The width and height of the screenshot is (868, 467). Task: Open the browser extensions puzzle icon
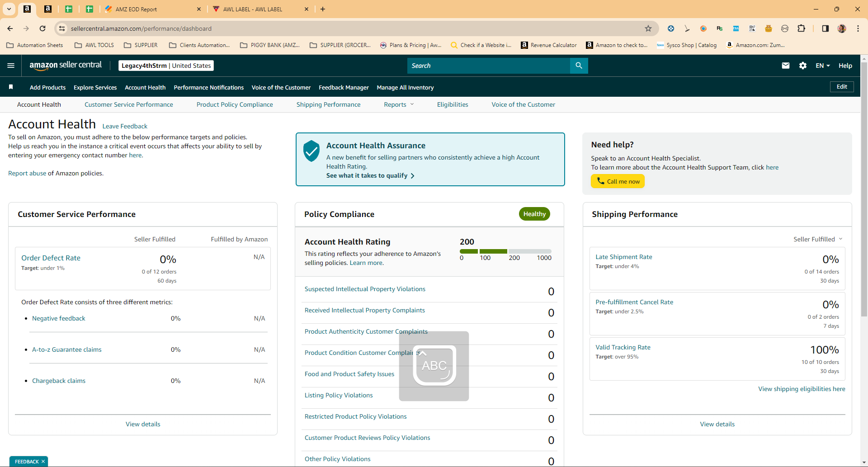coord(801,28)
